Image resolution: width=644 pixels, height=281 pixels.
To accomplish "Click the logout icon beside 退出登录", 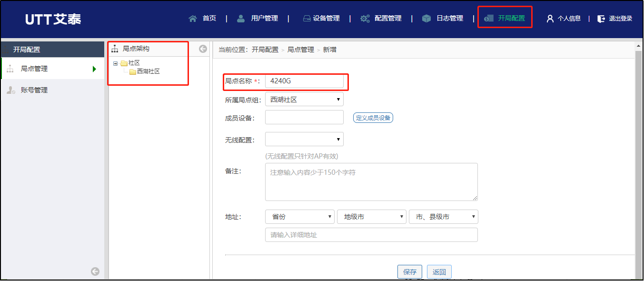I will [x=602, y=19].
